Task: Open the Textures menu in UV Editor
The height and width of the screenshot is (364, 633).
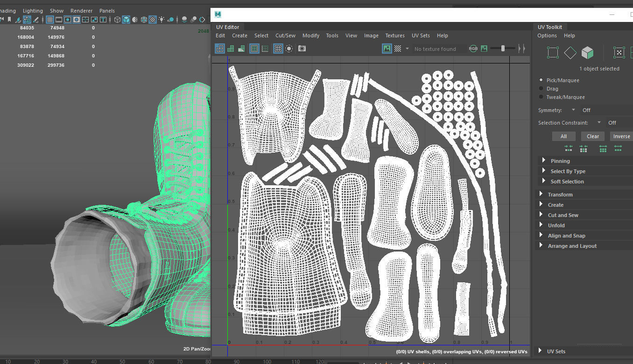Action: (x=395, y=35)
